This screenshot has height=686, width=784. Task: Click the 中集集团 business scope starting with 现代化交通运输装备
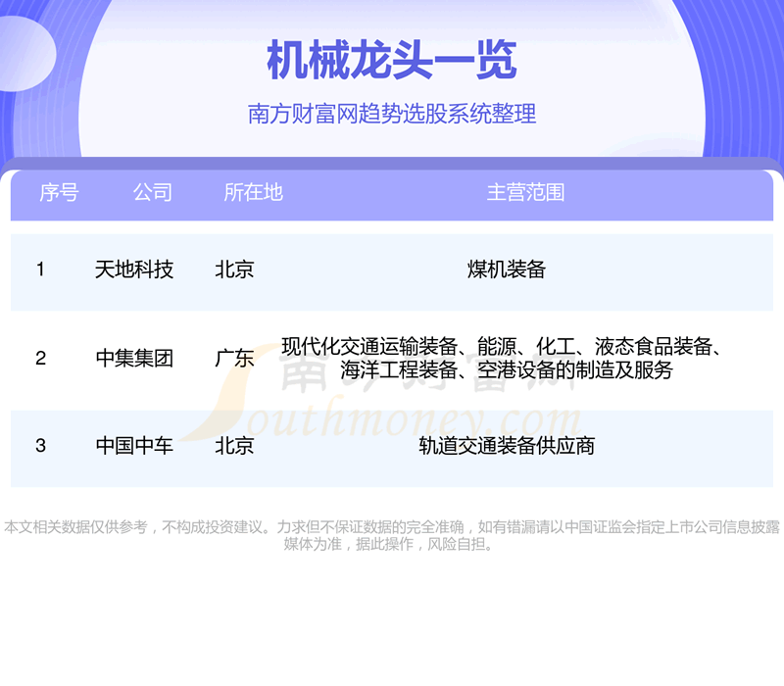(502, 358)
